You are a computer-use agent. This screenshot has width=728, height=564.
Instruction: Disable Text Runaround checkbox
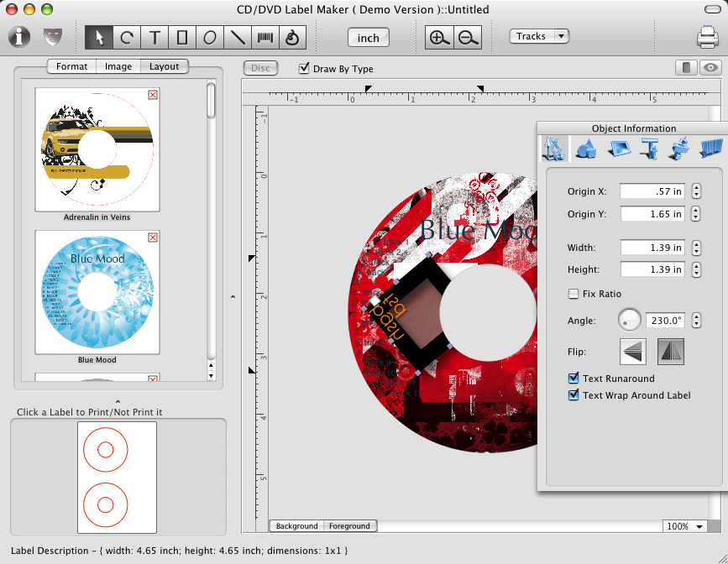[573, 379]
